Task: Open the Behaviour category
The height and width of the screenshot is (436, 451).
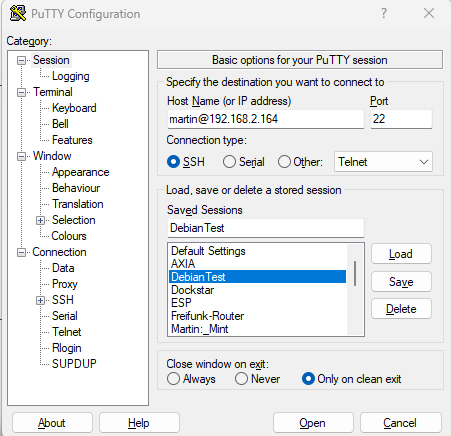Action: [76, 188]
